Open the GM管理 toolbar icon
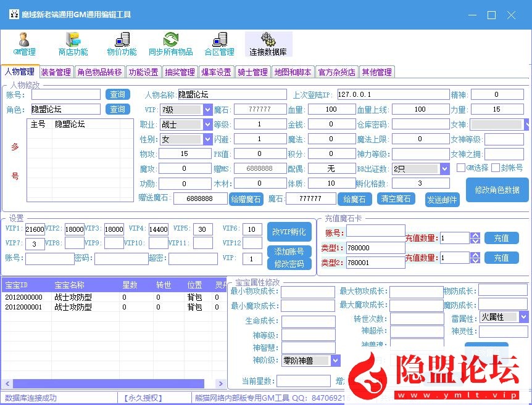Screen dimensions: 532x405 23,43
